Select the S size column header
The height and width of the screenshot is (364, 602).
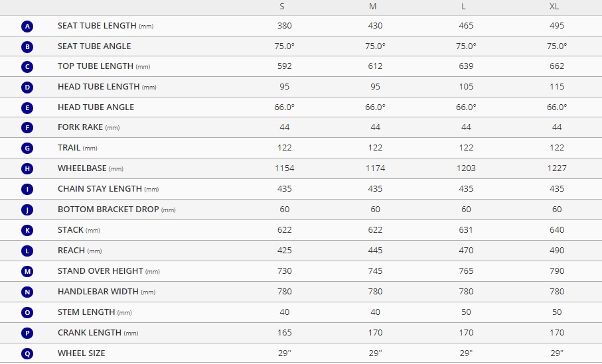(x=282, y=7)
